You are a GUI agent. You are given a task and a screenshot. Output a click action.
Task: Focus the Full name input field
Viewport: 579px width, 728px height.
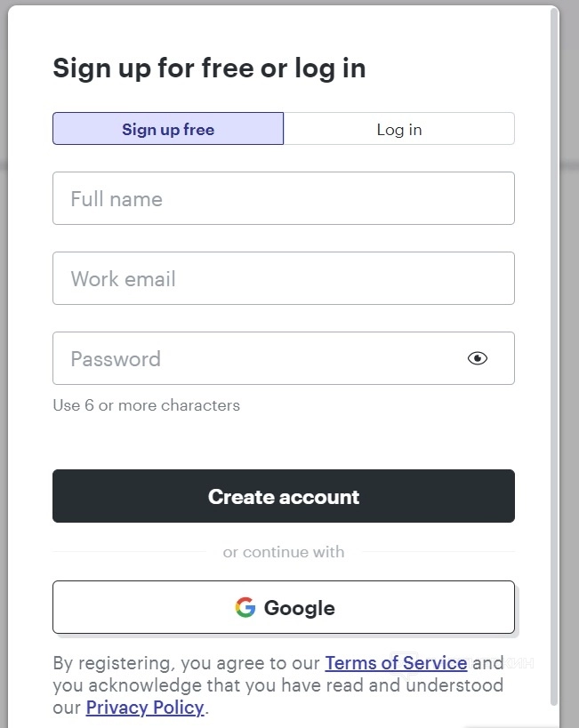[283, 198]
